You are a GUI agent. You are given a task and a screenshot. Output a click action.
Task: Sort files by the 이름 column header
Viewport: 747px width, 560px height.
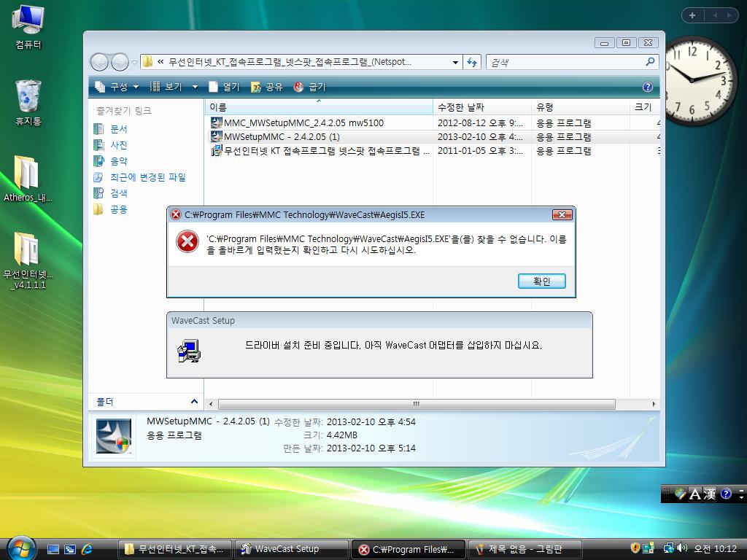[x=320, y=107]
